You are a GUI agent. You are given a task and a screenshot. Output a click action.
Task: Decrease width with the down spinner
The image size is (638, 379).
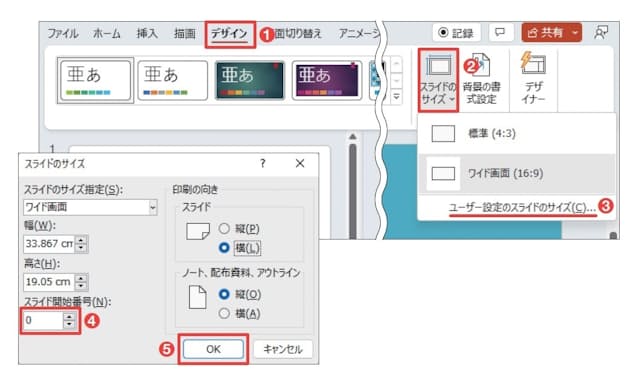(x=81, y=248)
